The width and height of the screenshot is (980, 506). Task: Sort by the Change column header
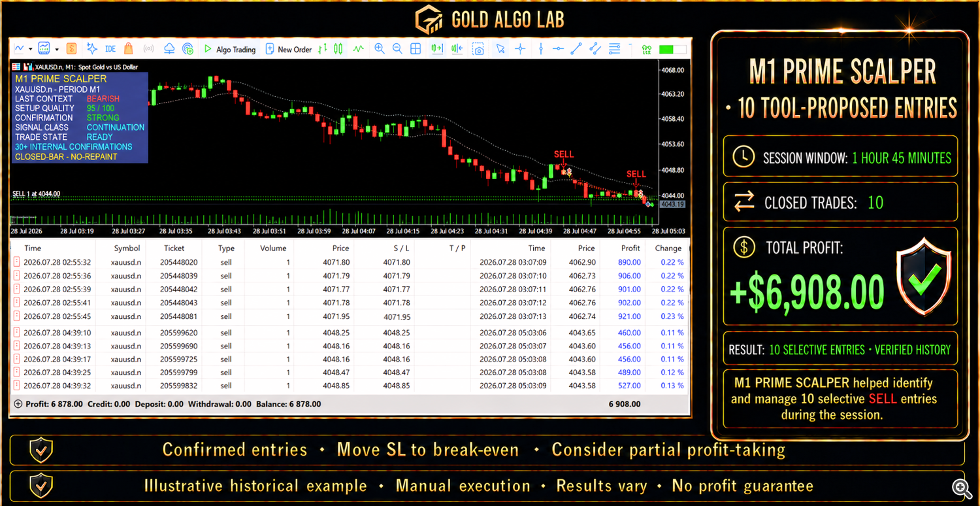[668, 248]
